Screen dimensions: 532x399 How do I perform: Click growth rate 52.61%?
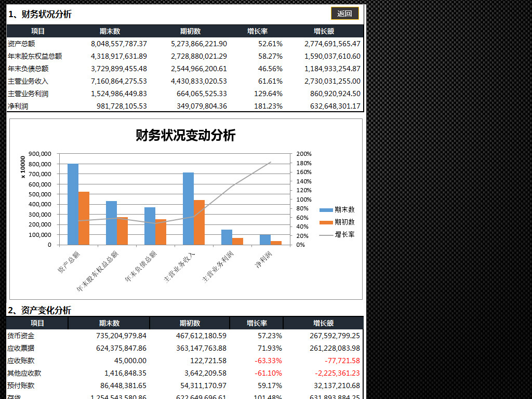(270, 44)
